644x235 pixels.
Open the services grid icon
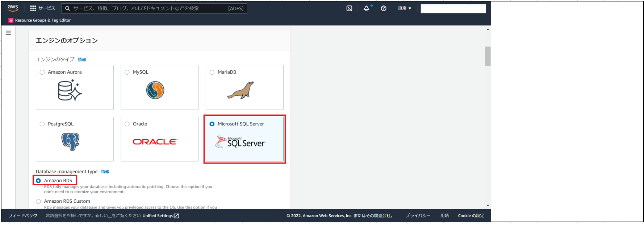tap(33, 8)
